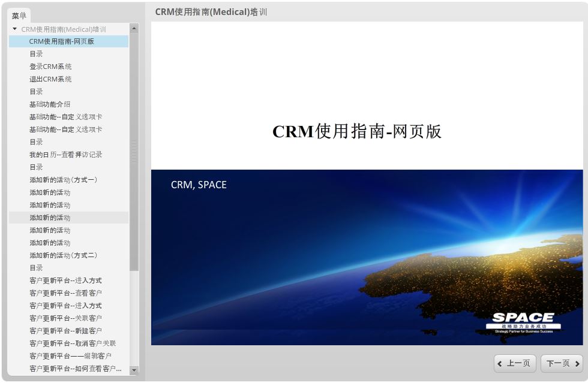Click the left chevron icon on 上一页 button
This screenshot has height=383, width=588.
501,363
